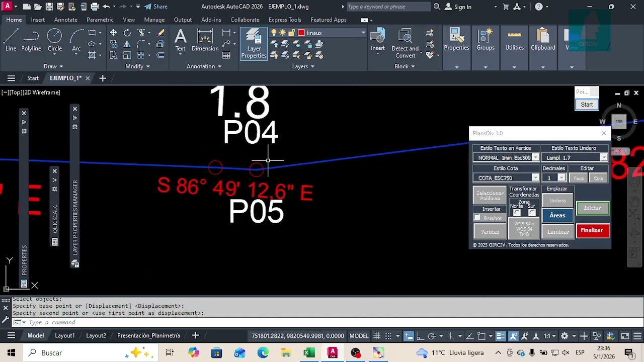The height and width of the screenshot is (362, 644).
Task: Open the Customization menu in status bar
Action: [x=637, y=336]
